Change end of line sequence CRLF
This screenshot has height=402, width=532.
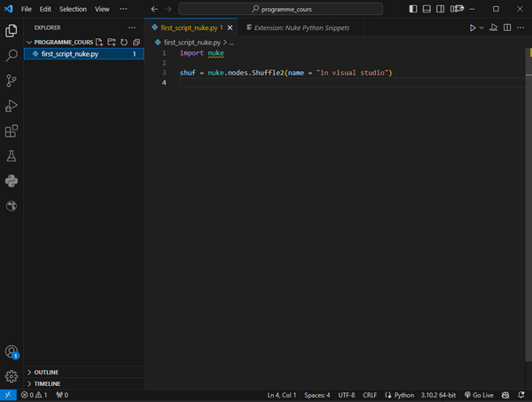[x=370, y=395]
